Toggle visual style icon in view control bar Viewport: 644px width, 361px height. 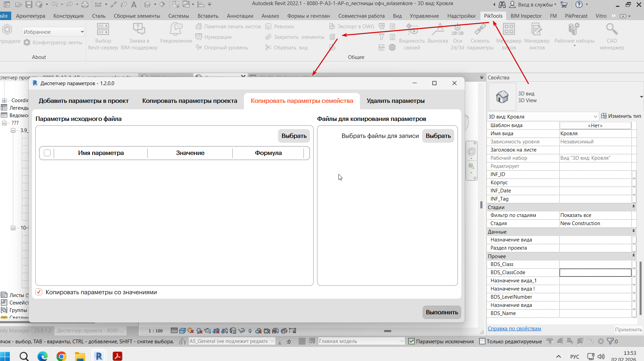pyautogui.click(x=182, y=331)
